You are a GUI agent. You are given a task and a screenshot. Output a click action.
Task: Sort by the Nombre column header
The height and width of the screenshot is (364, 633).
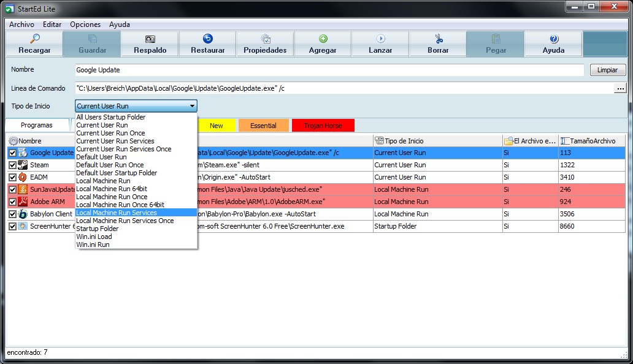pyautogui.click(x=40, y=141)
